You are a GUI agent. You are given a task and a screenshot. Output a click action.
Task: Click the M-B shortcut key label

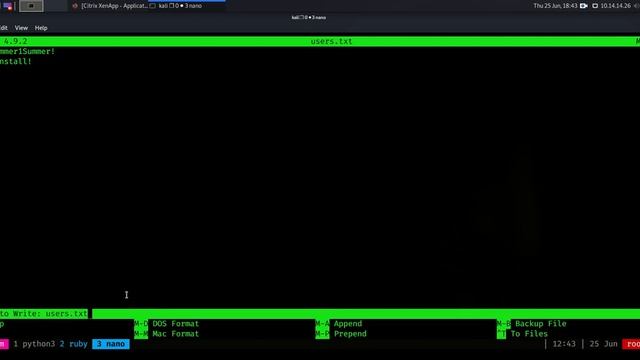[504, 324]
